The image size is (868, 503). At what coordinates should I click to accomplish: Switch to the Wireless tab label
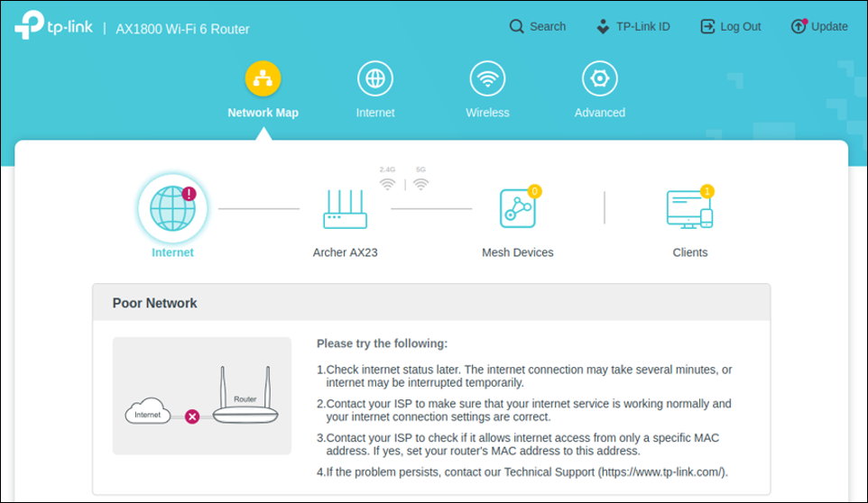coord(488,112)
